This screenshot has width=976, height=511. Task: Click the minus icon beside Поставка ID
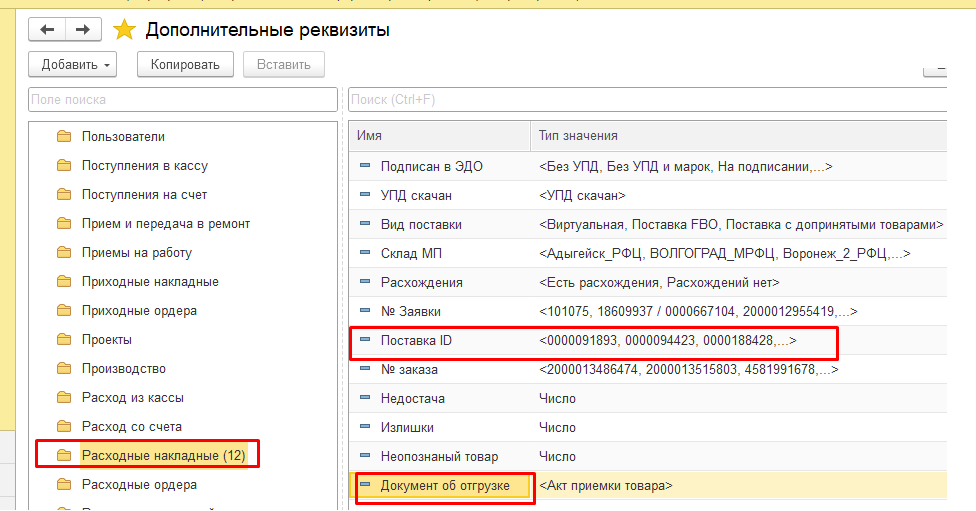pos(365,340)
